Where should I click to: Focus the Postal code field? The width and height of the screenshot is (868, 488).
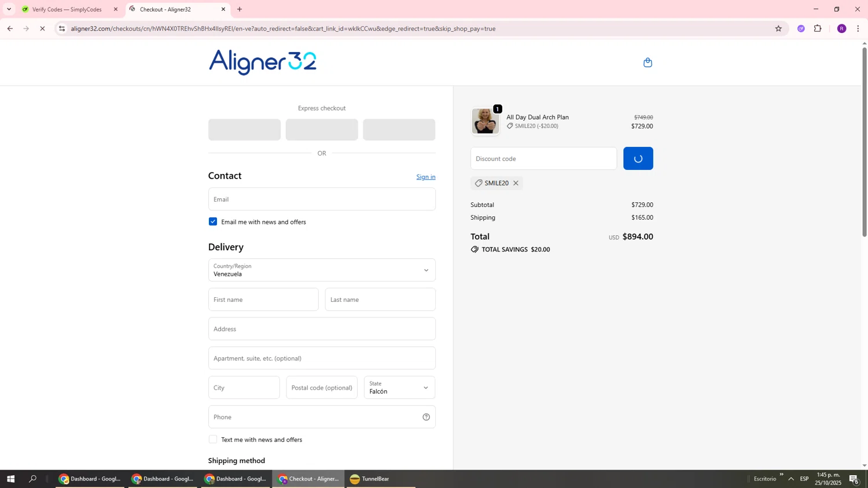[x=322, y=387]
